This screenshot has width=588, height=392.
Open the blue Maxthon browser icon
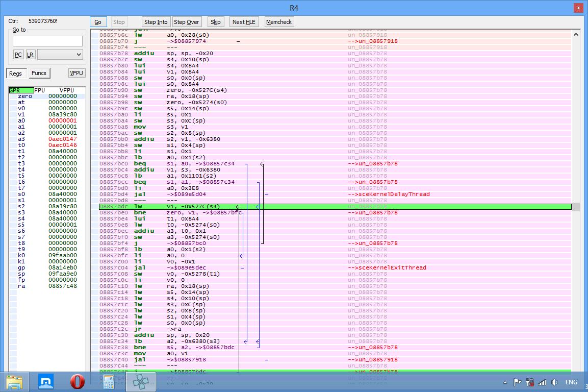pyautogui.click(x=46, y=382)
